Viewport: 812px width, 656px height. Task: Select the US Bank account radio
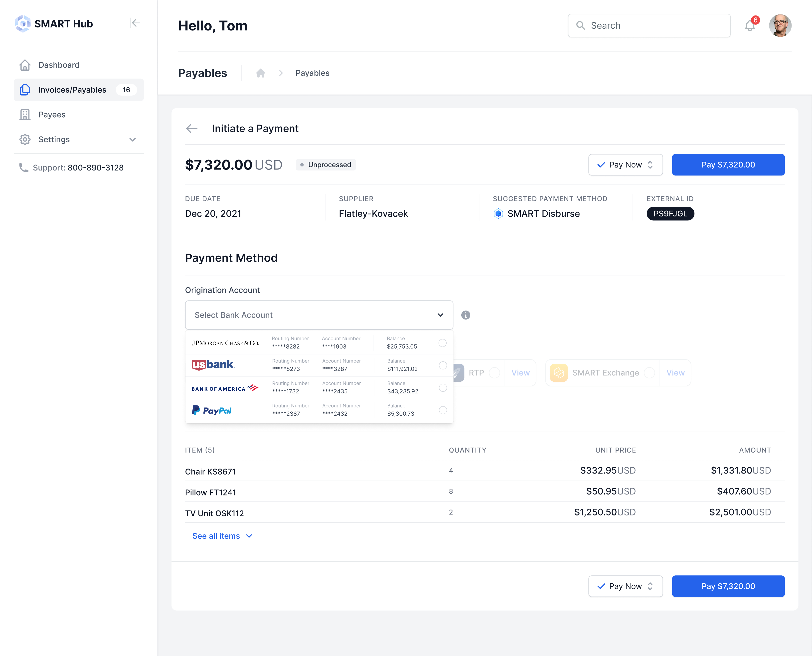point(443,365)
